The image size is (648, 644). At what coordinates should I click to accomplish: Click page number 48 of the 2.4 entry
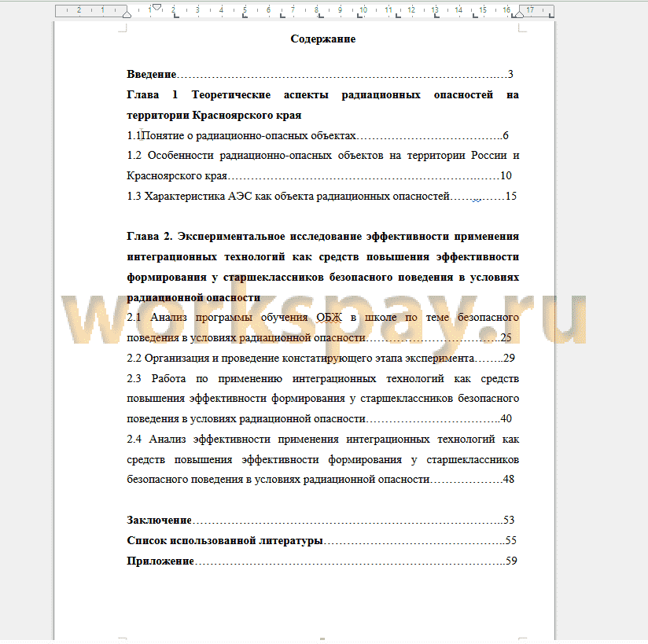[509, 480]
